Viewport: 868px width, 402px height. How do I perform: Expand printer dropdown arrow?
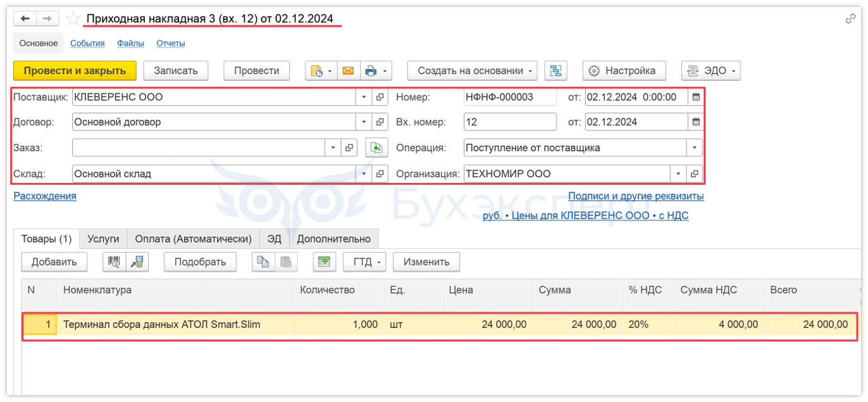click(385, 71)
